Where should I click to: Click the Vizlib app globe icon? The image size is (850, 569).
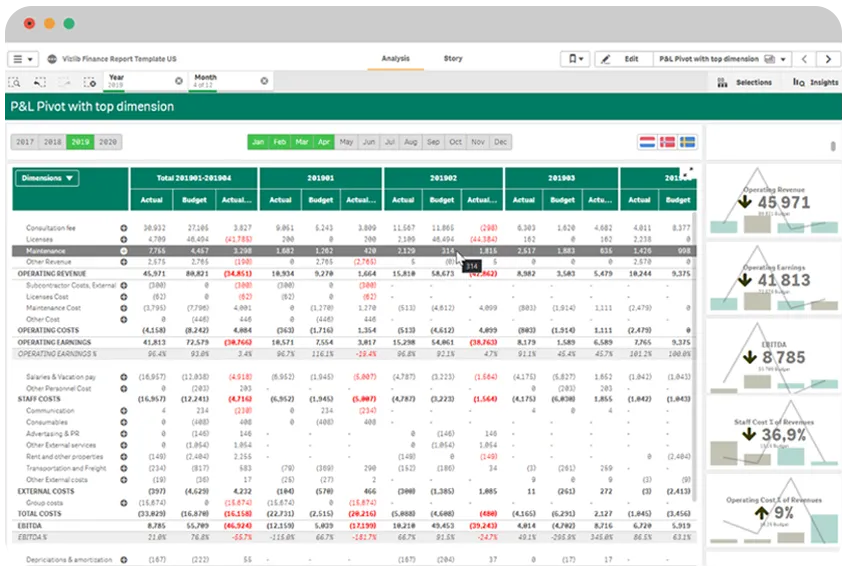52,59
